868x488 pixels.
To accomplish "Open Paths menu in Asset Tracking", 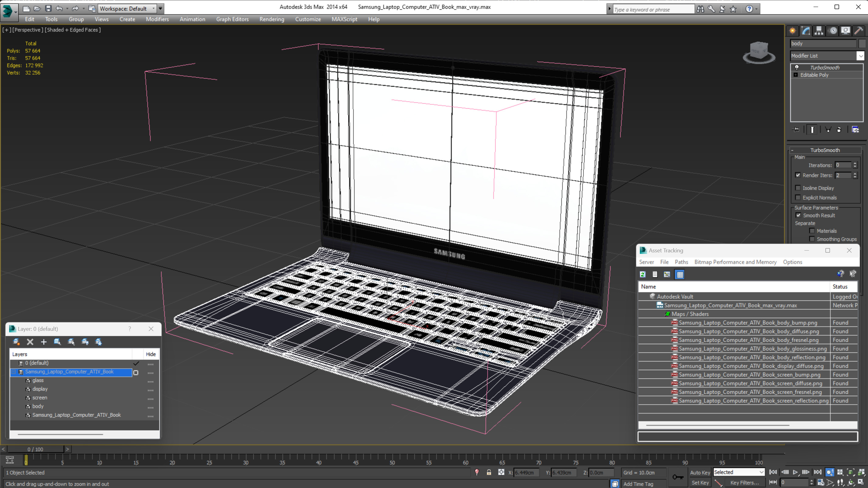I will pos(681,262).
